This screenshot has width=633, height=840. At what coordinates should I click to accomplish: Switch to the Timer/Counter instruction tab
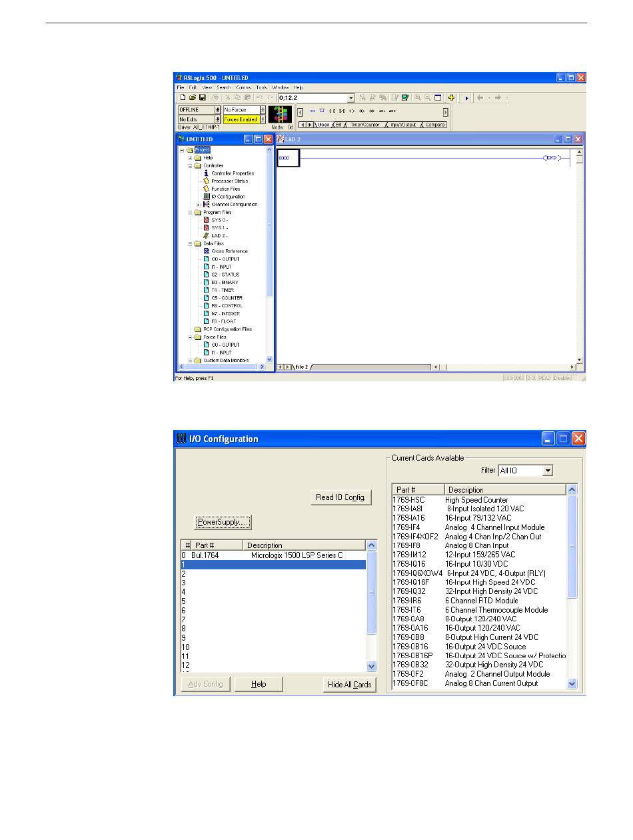coord(366,125)
